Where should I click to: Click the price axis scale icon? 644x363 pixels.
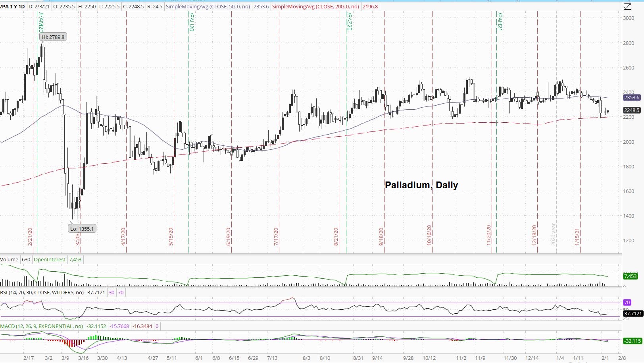point(627,6)
